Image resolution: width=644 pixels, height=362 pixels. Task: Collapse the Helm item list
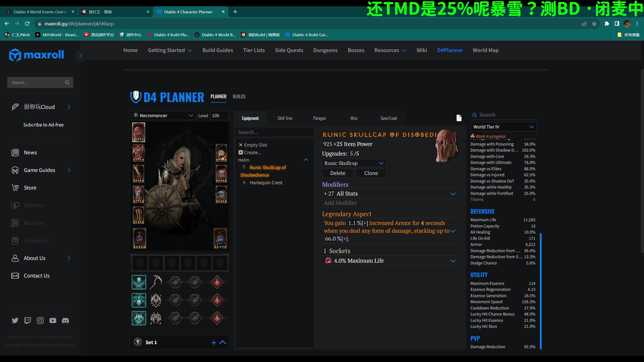point(306,160)
